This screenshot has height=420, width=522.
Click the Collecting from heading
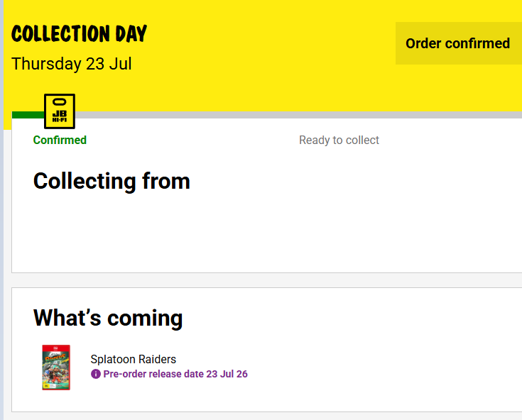pos(112,181)
